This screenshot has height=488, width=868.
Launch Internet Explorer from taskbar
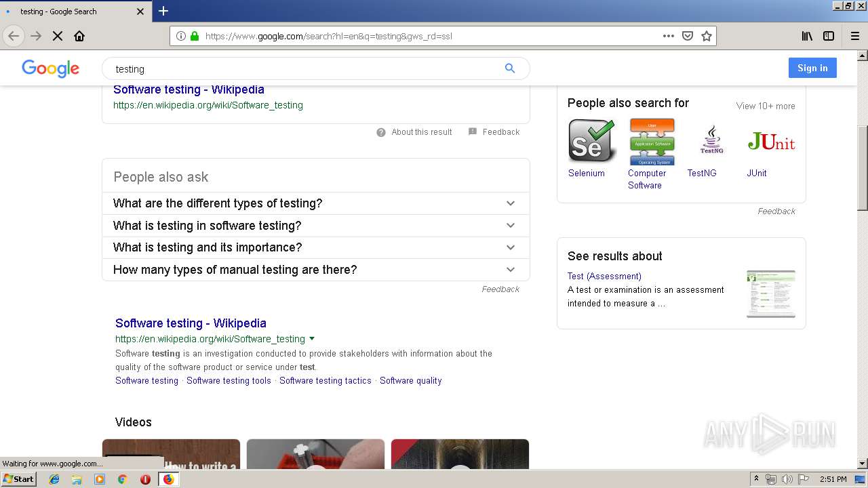pyautogui.click(x=54, y=479)
